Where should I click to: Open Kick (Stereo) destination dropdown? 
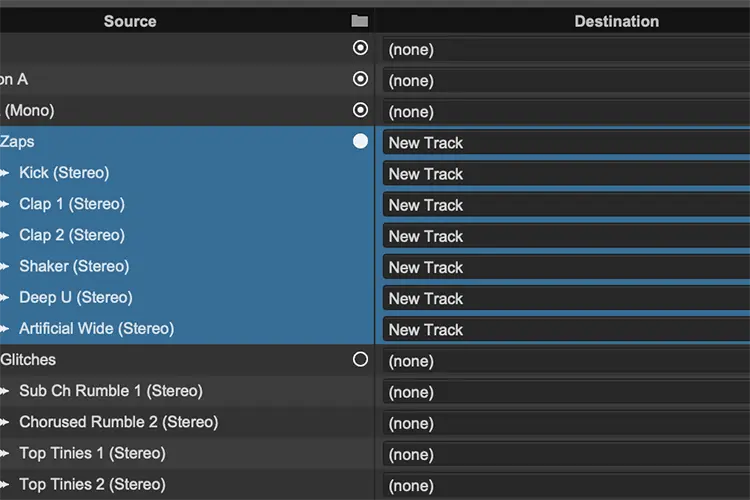coord(566,174)
